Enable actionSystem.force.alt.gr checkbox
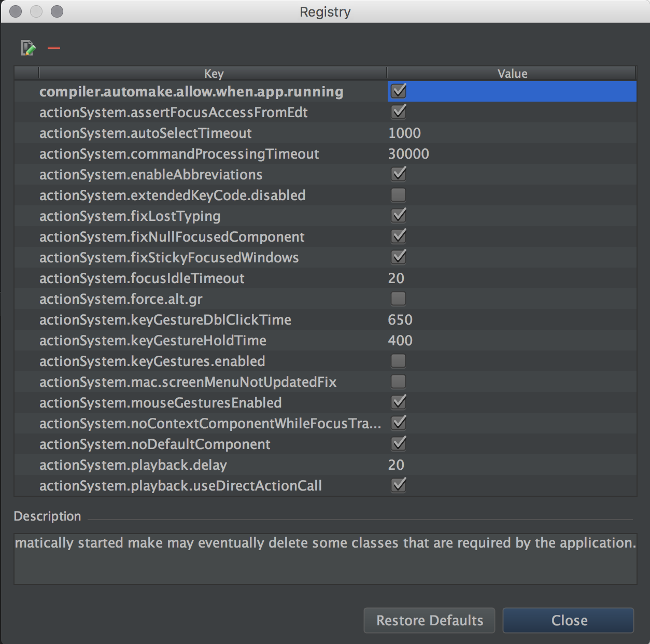 coord(399,299)
